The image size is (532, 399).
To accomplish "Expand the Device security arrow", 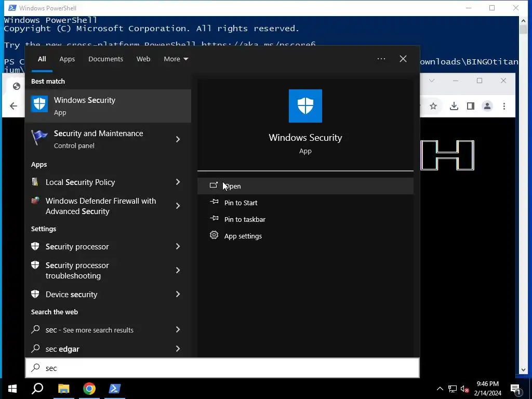I will click(x=178, y=294).
